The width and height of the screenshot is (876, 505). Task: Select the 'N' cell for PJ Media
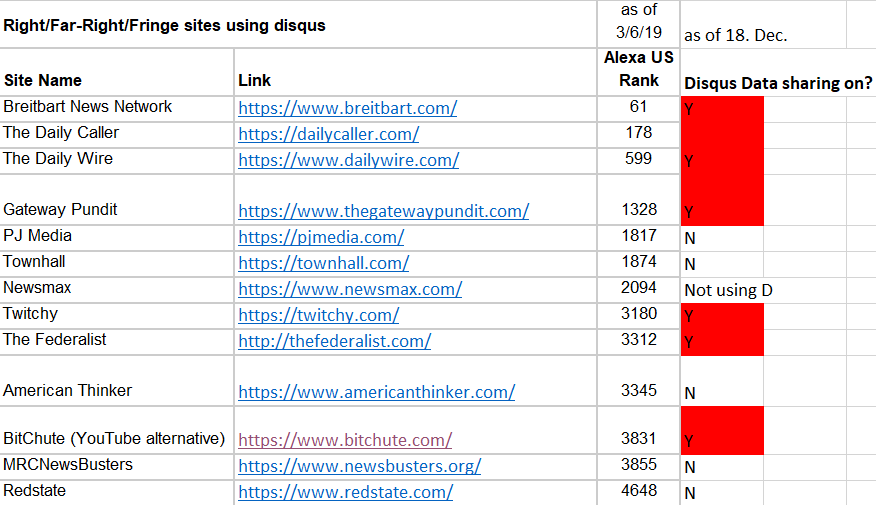[x=722, y=238]
